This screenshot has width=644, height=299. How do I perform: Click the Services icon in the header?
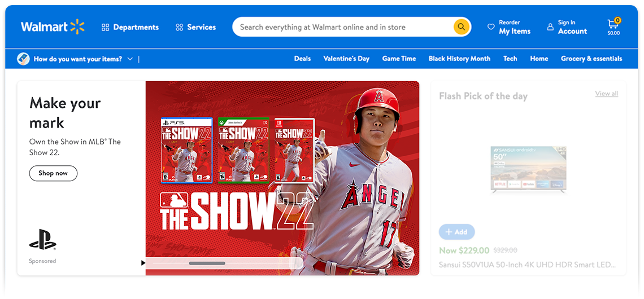(x=180, y=27)
